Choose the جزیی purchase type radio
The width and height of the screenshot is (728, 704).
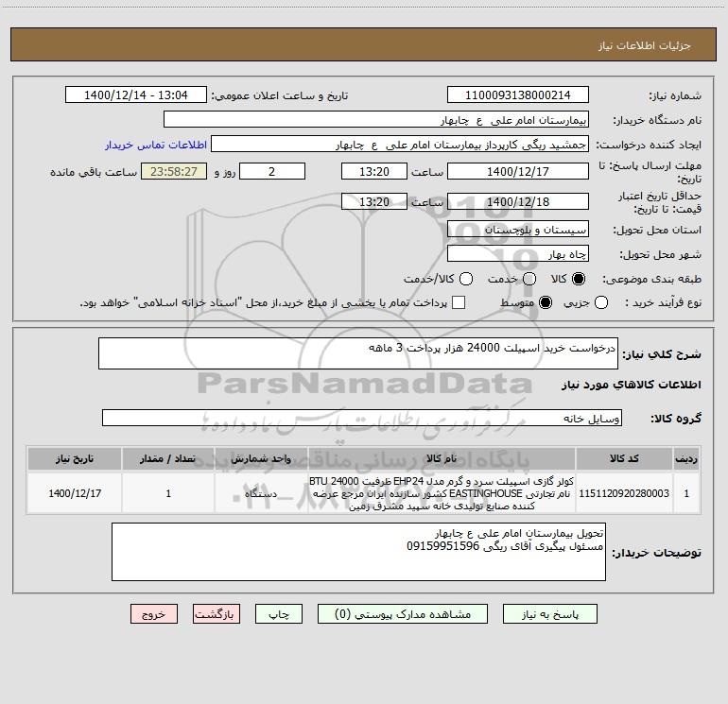coord(600,302)
